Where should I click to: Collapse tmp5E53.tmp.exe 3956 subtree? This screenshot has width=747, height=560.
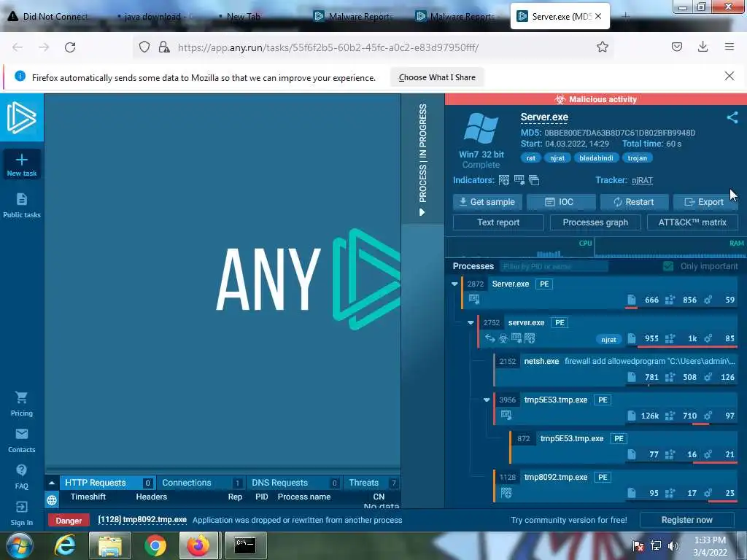(x=487, y=400)
